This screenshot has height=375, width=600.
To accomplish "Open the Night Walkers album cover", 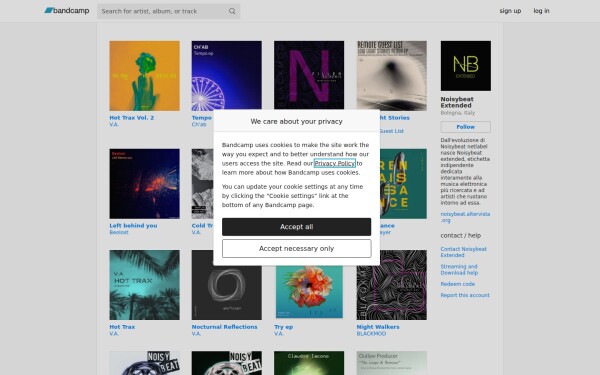I will 391,285.
